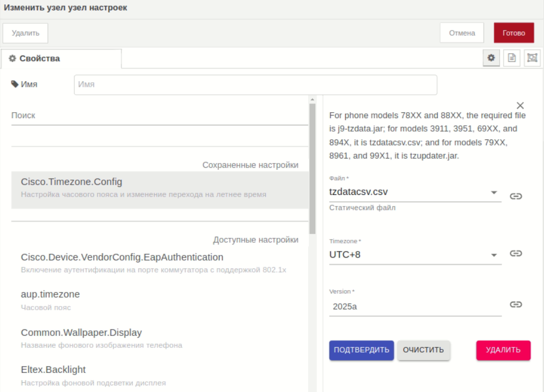Expand the Файл tzdatacsv.csv dropdown
Screen dimensions: 544x392
click(x=493, y=192)
